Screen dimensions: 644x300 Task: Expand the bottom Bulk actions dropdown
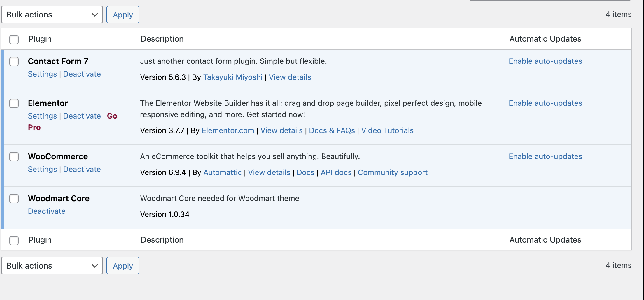tap(52, 266)
